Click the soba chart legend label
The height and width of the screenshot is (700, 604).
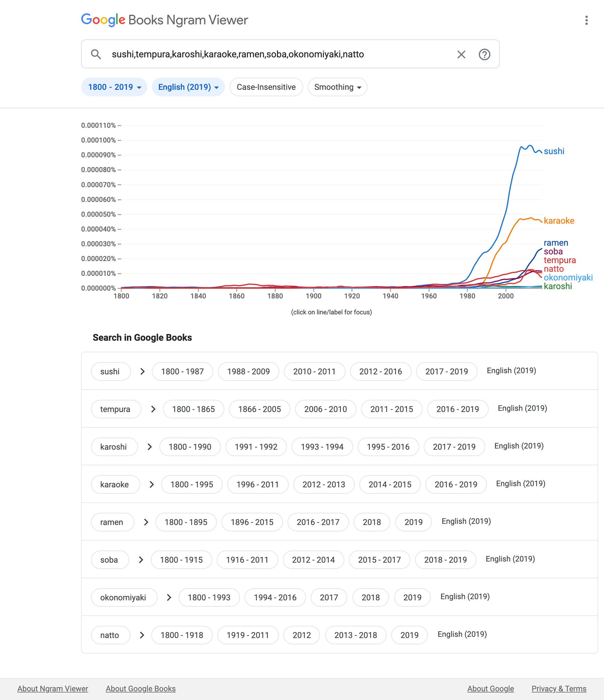[553, 251]
